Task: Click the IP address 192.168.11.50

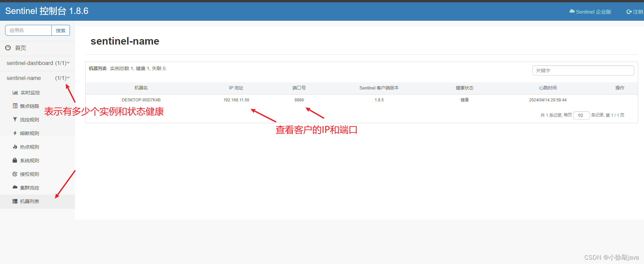Action: (x=236, y=100)
